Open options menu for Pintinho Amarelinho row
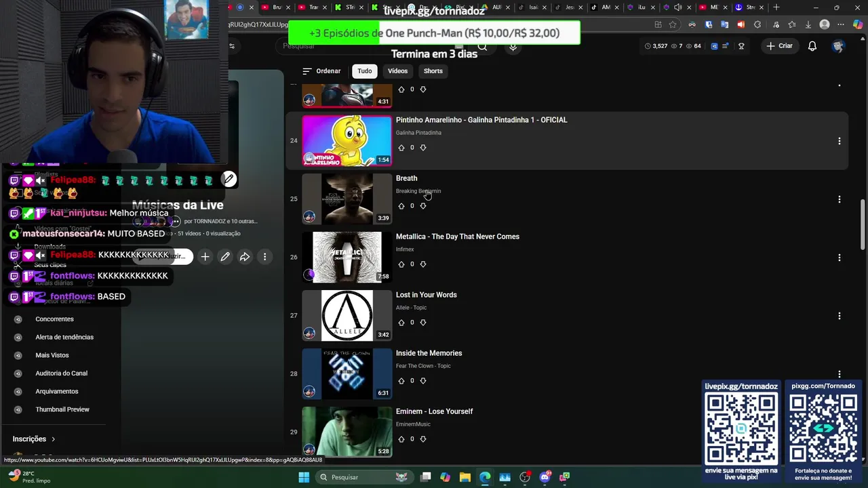Image resolution: width=868 pixels, height=488 pixels. pyautogui.click(x=839, y=141)
